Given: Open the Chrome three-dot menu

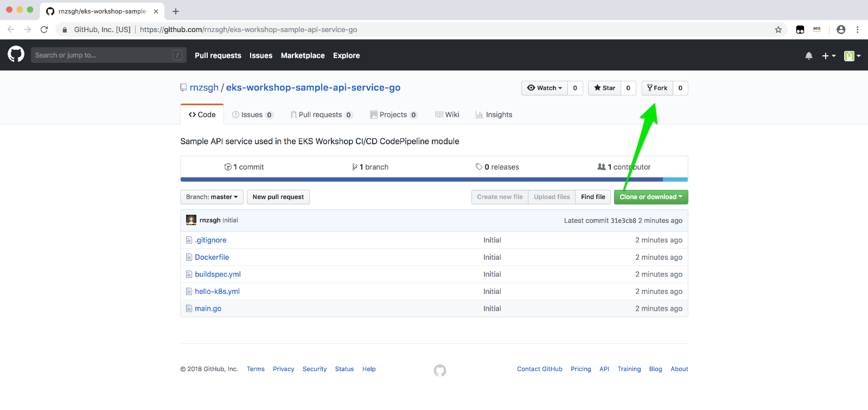Looking at the screenshot, I should click(x=857, y=30).
